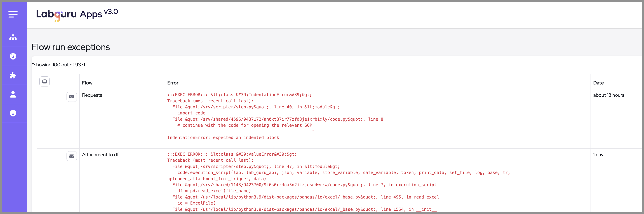Open the Requests flow entry
Screen dimensions: 644x214
pos(92,95)
